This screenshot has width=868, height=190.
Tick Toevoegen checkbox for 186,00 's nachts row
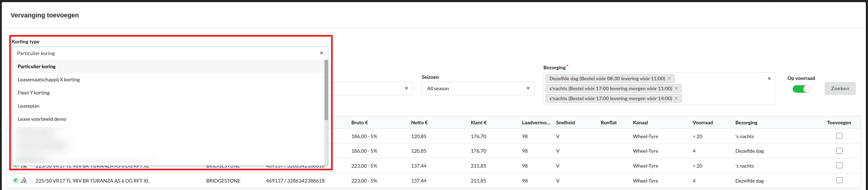839,136
